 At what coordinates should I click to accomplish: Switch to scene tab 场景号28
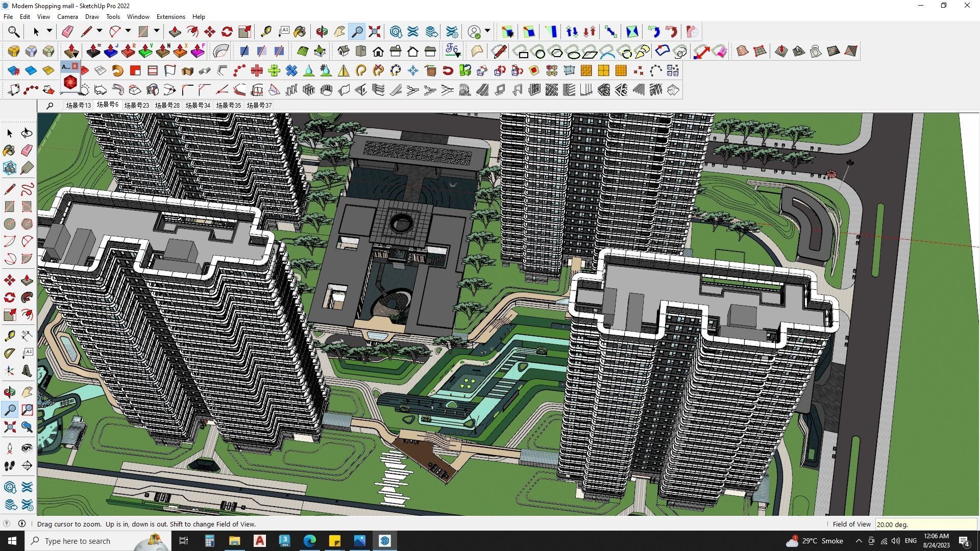[x=167, y=105]
